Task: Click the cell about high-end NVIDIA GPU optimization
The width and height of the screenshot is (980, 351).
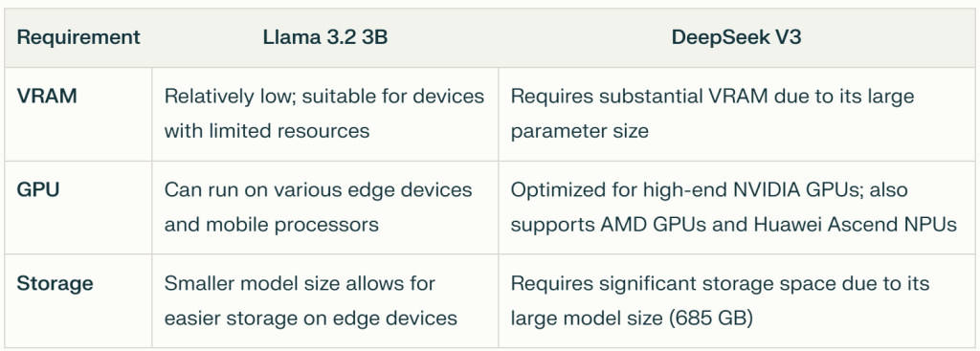Action: click(x=737, y=208)
